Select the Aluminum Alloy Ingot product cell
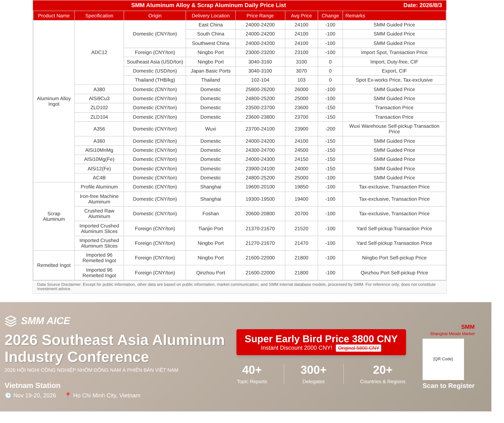This screenshot has height=423, width=504. tap(54, 101)
